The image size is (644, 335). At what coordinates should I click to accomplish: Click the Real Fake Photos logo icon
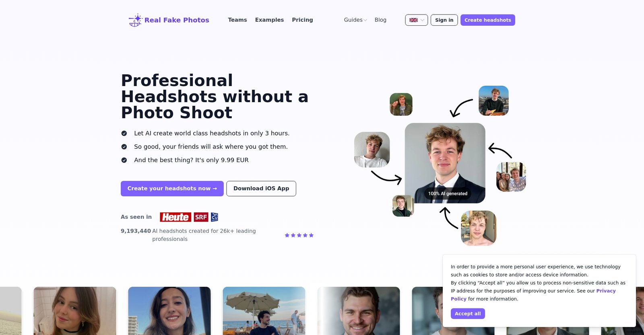click(x=135, y=20)
